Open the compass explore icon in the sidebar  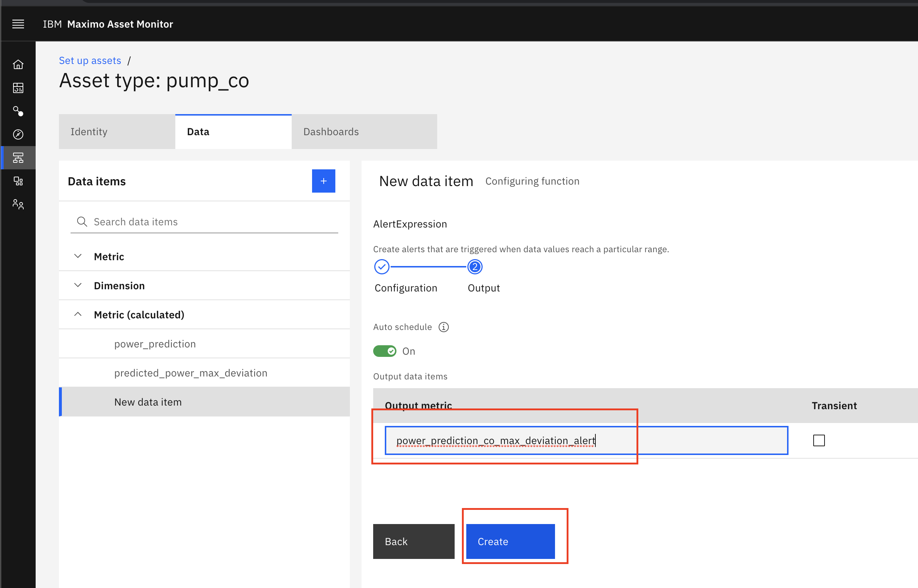pos(18,134)
